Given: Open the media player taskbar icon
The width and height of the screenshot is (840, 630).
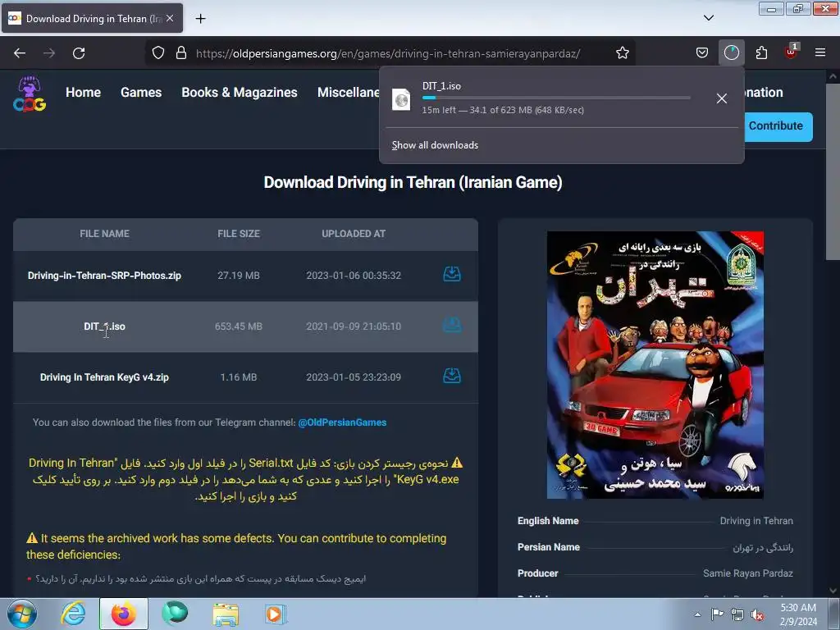Looking at the screenshot, I should (x=276, y=614).
